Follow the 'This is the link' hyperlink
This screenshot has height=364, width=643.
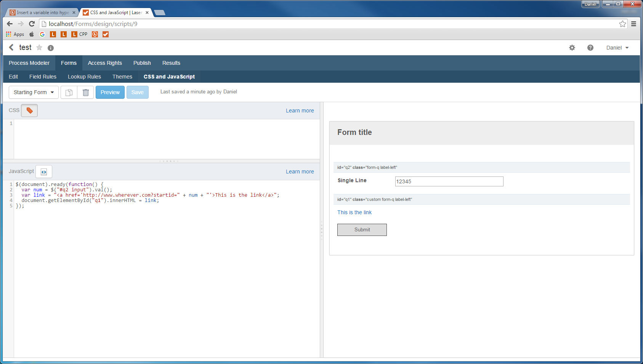(354, 212)
